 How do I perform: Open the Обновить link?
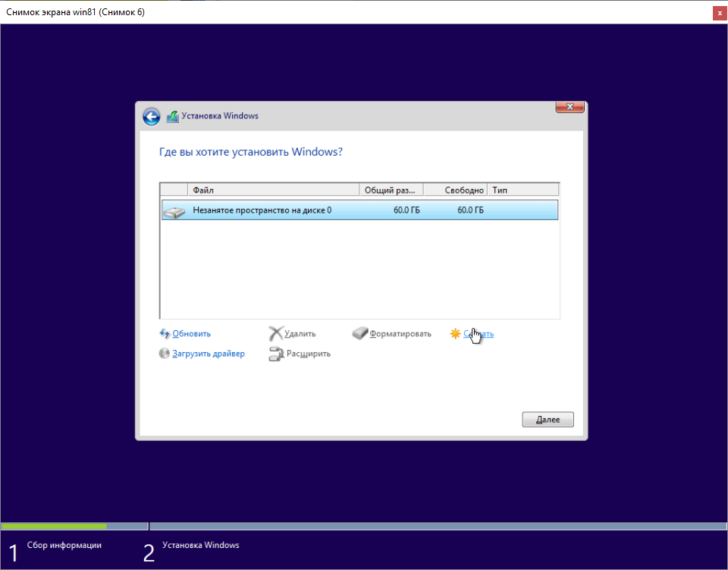tap(191, 333)
